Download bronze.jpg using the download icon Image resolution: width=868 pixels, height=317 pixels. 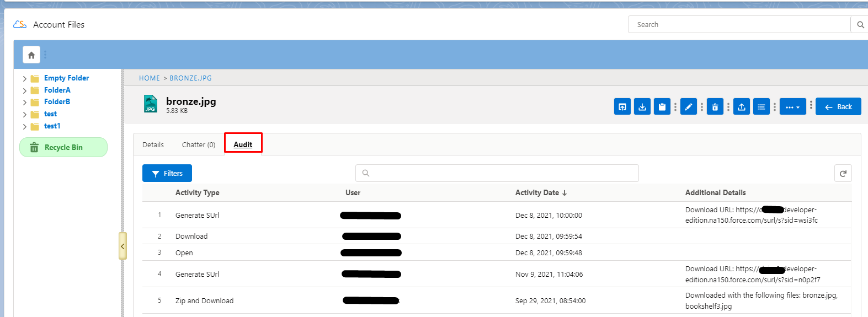(x=642, y=107)
